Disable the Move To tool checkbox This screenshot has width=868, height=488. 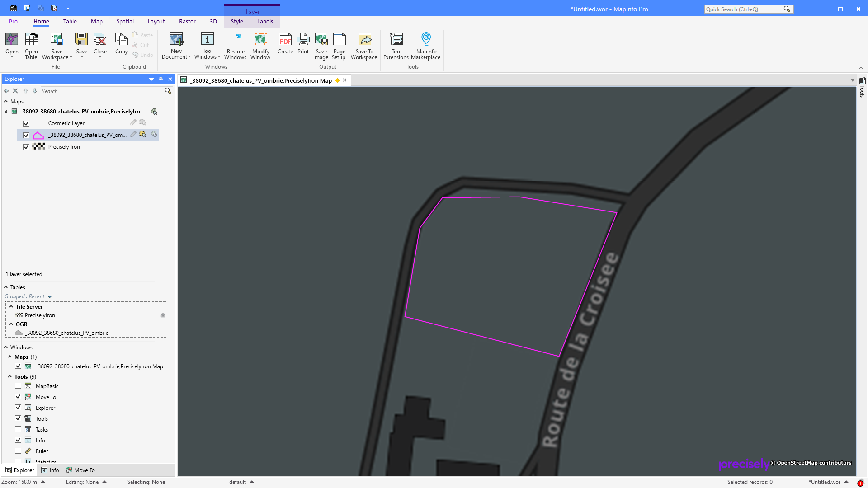coord(18,396)
